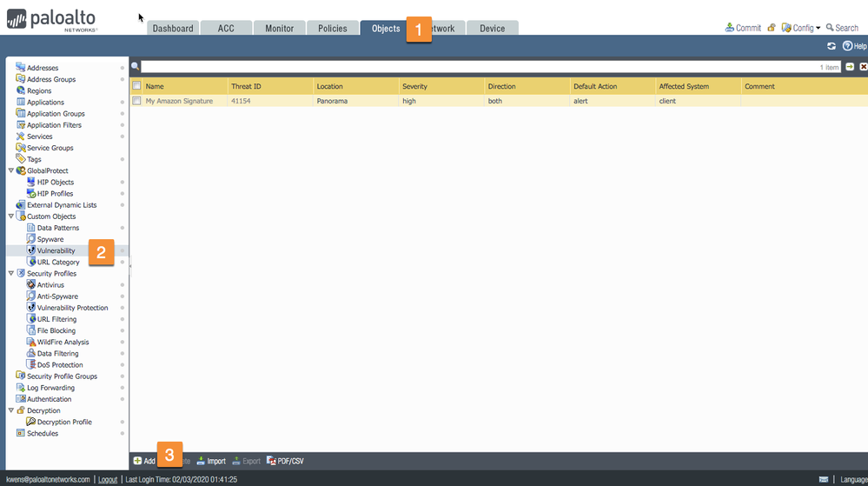Open the Policies tab
This screenshot has height=486, width=868.
point(332,29)
